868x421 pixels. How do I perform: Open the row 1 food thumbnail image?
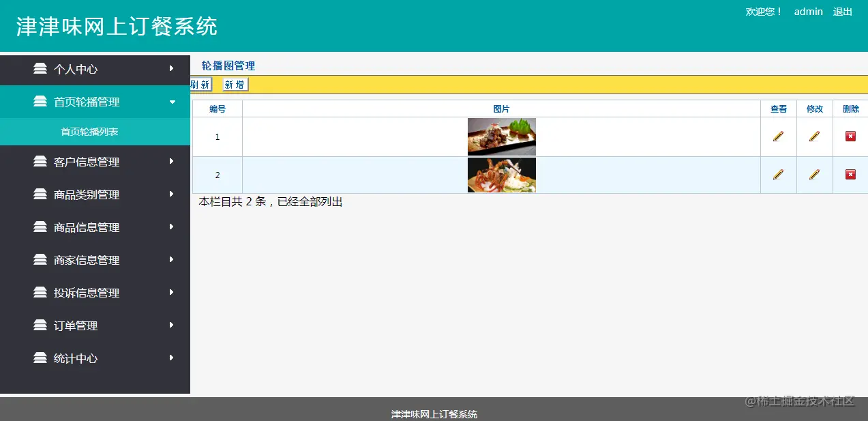coord(502,136)
